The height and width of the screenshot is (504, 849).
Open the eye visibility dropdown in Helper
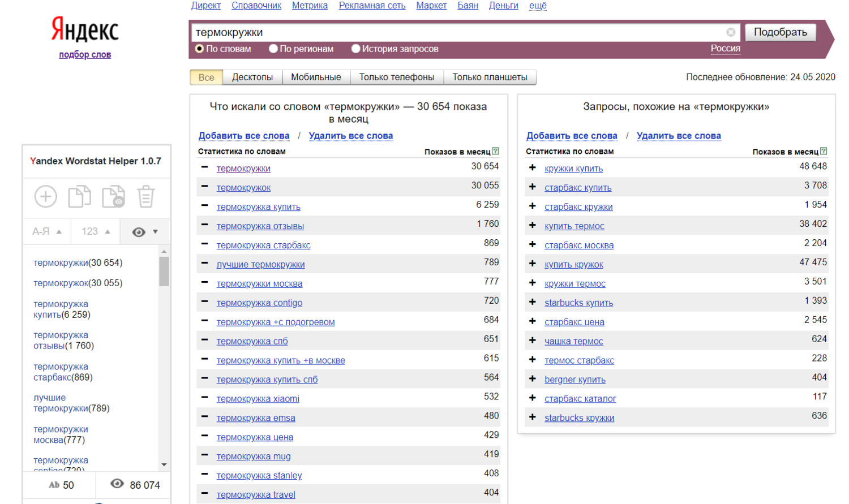click(145, 231)
